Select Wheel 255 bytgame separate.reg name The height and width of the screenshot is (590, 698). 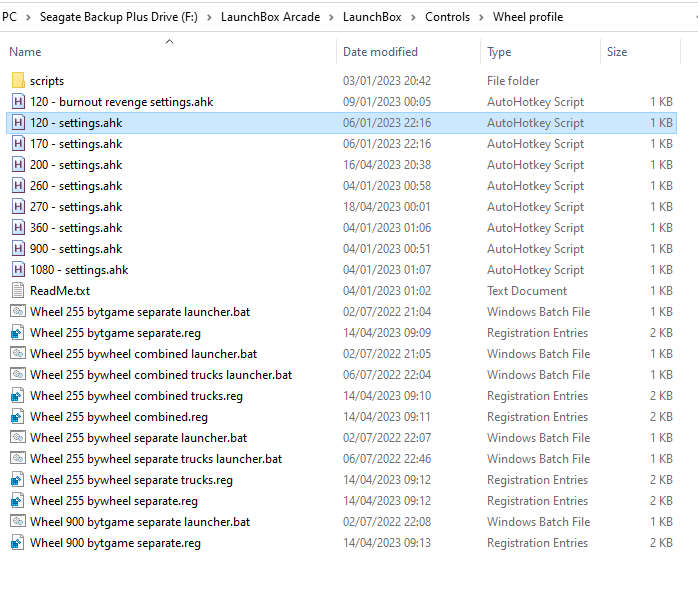[115, 333]
